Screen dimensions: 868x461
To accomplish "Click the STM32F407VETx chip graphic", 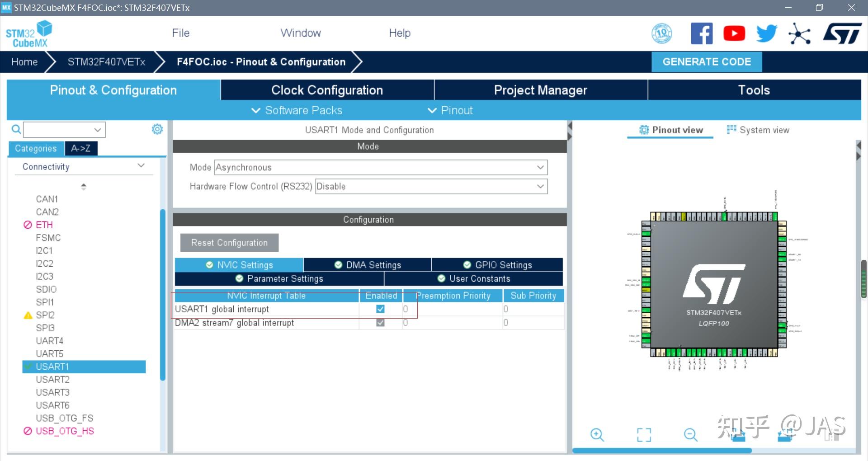I will pyautogui.click(x=714, y=285).
